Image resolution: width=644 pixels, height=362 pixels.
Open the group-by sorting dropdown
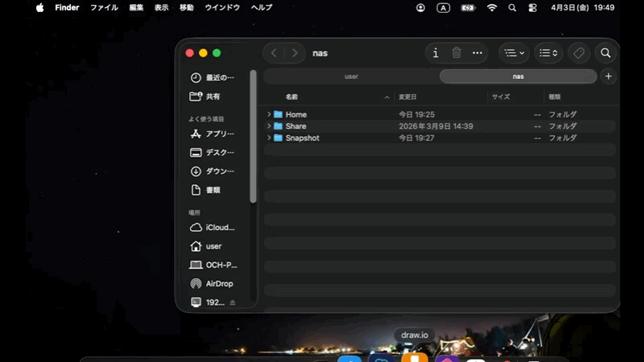548,53
